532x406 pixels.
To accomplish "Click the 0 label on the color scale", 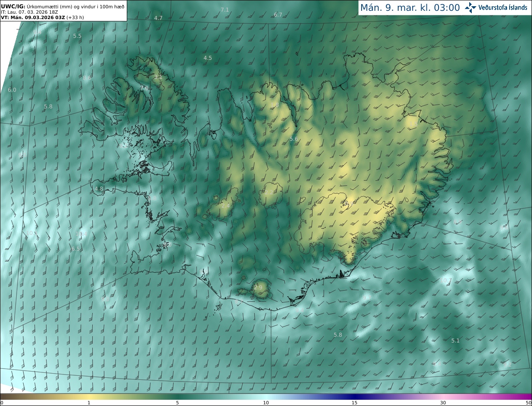I will (x=2, y=403).
